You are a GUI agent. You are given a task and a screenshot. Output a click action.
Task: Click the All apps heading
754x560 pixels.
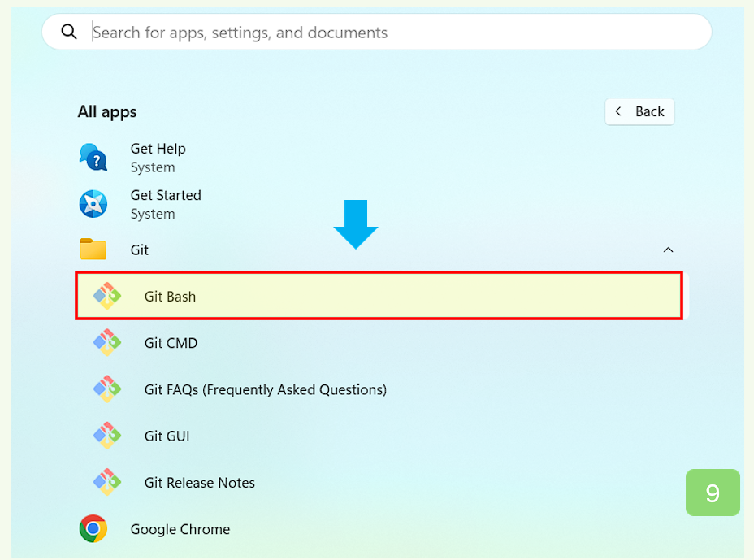click(107, 112)
